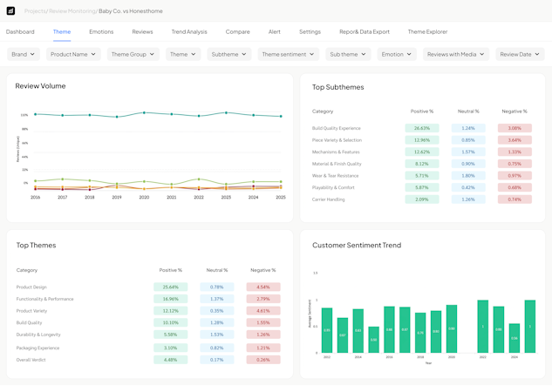Select Build Quality Experience subtheme row
Image resolution: width=552 pixels, height=392 pixels.
(x=422, y=128)
